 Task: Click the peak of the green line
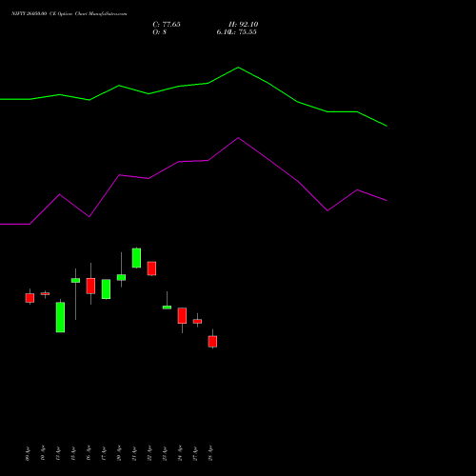click(238, 68)
